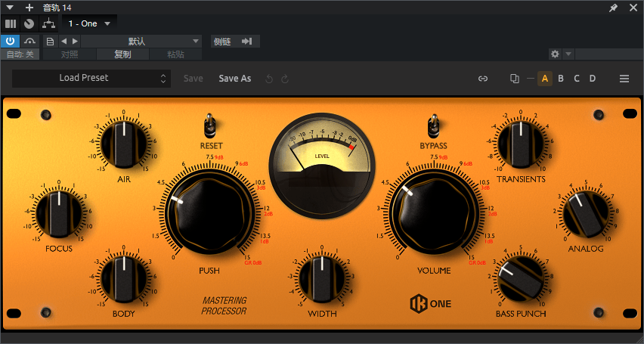Image resolution: width=644 pixels, height=344 pixels.
Task: Click the AIR knob
Action: [x=124, y=144]
